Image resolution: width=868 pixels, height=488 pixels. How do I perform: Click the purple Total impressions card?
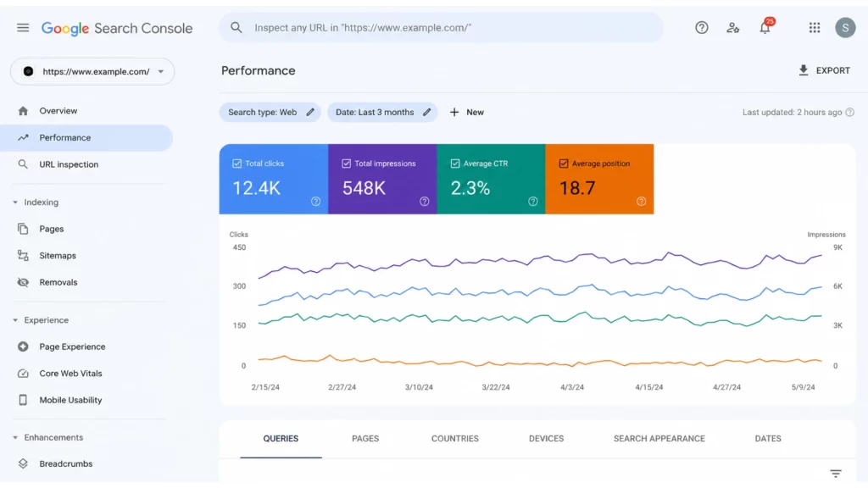(382, 180)
